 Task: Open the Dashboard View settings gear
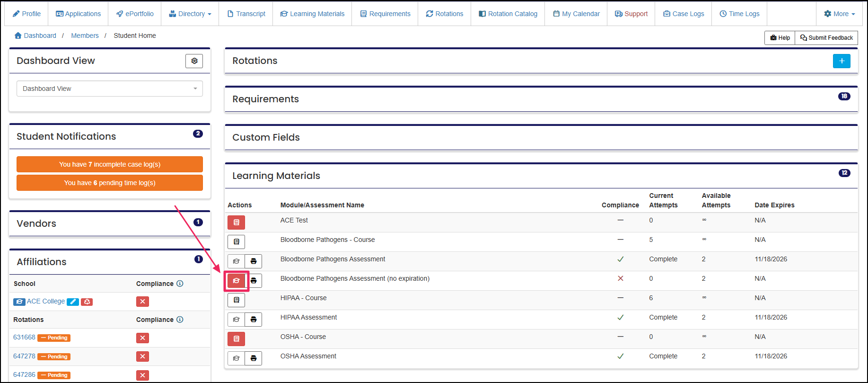click(194, 61)
